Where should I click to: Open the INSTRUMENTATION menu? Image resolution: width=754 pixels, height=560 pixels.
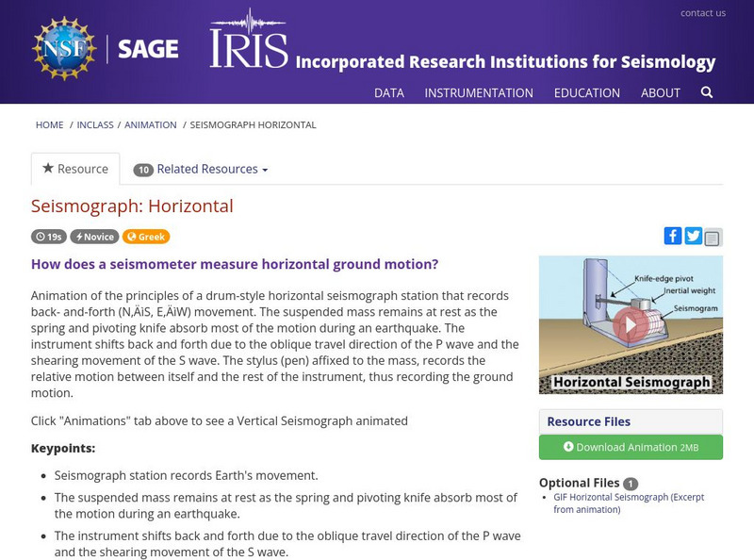pos(481,93)
